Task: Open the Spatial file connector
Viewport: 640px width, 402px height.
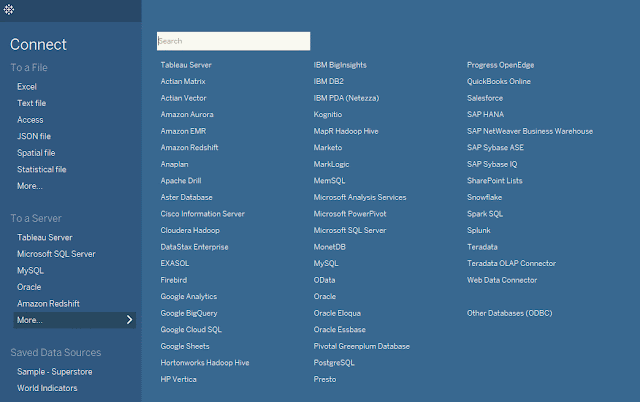Action: point(36,153)
